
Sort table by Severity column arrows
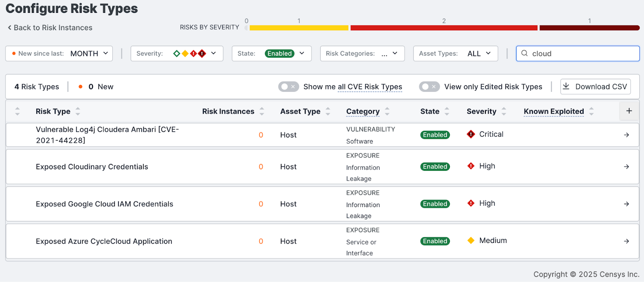(x=504, y=112)
